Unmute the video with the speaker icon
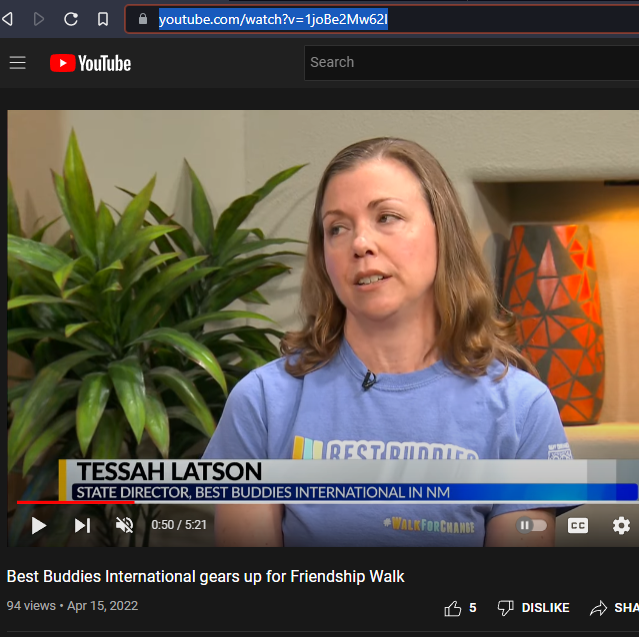Image resolution: width=639 pixels, height=637 pixels. click(124, 525)
